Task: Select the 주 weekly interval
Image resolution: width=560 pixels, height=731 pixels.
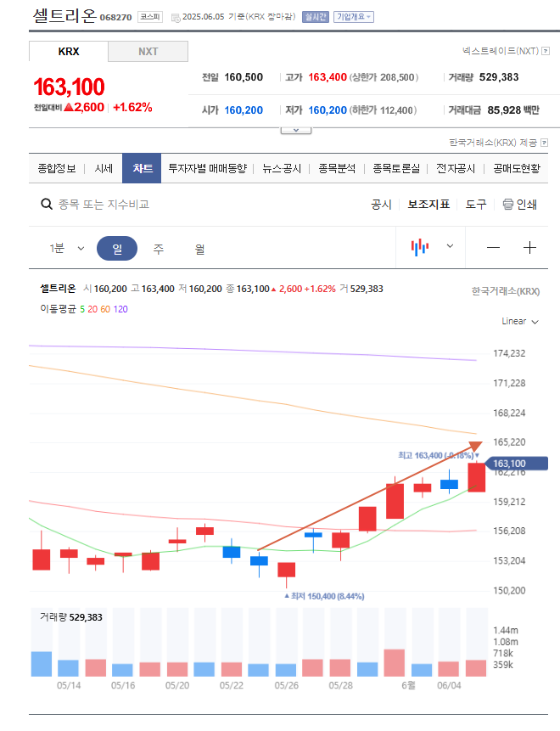Action: pyautogui.click(x=159, y=249)
